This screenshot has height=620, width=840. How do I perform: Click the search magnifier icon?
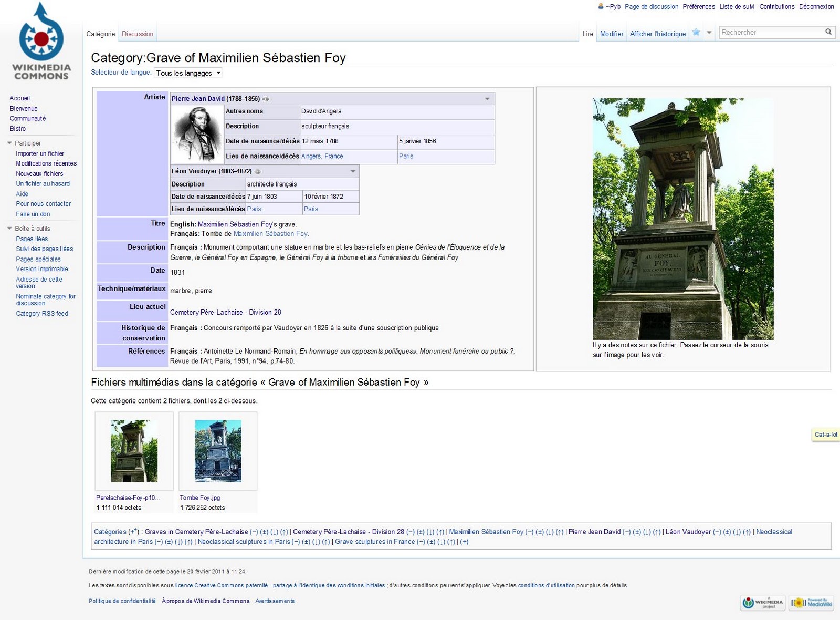[x=828, y=32]
